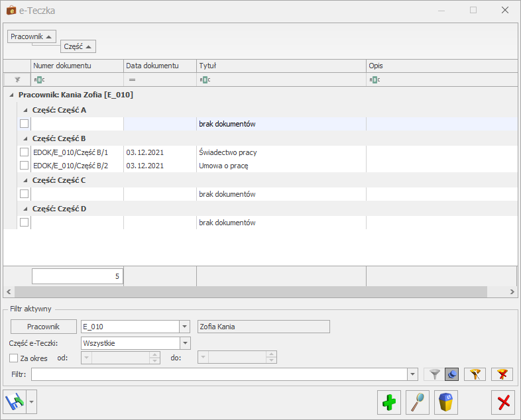The width and height of the screenshot is (521, 420).
Task: Close the window with the red X button
Action: 503,402
